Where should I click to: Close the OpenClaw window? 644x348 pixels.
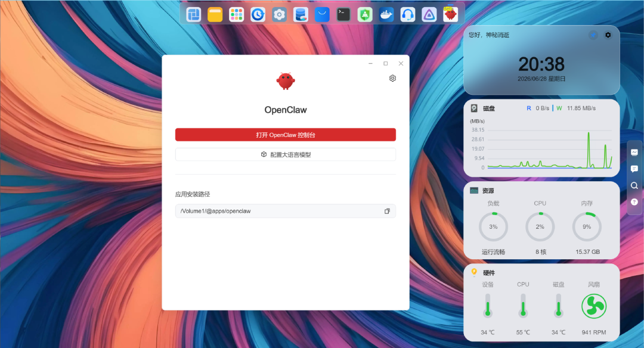click(401, 64)
